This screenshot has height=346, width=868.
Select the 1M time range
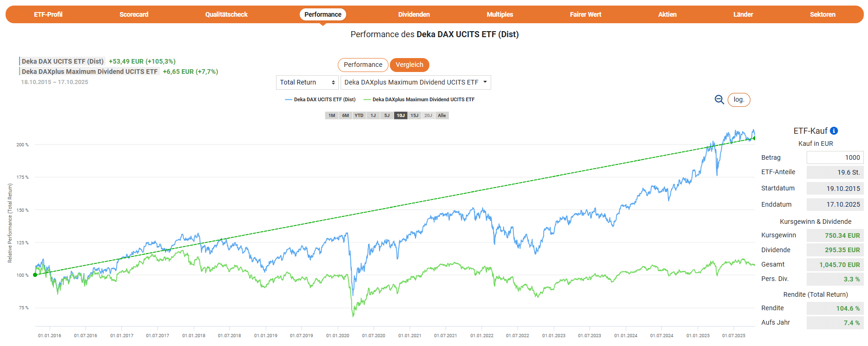[331, 116]
